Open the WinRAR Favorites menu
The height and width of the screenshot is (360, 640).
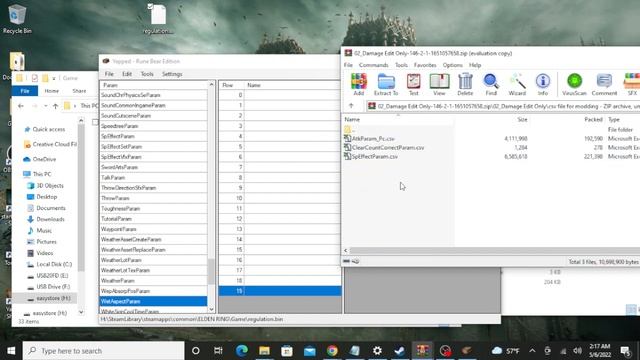click(425, 65)
